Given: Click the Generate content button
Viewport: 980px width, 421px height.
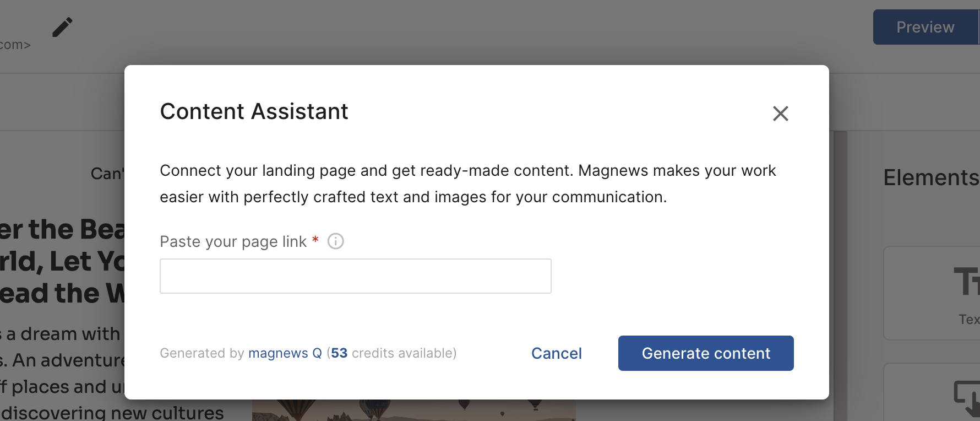Looking at the screenshot, I should (706, 353).
